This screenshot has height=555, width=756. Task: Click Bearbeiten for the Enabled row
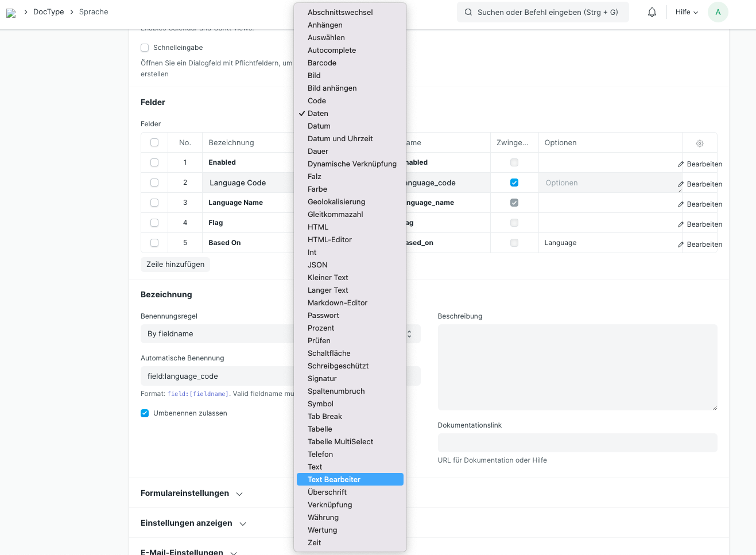click(704, 164)
